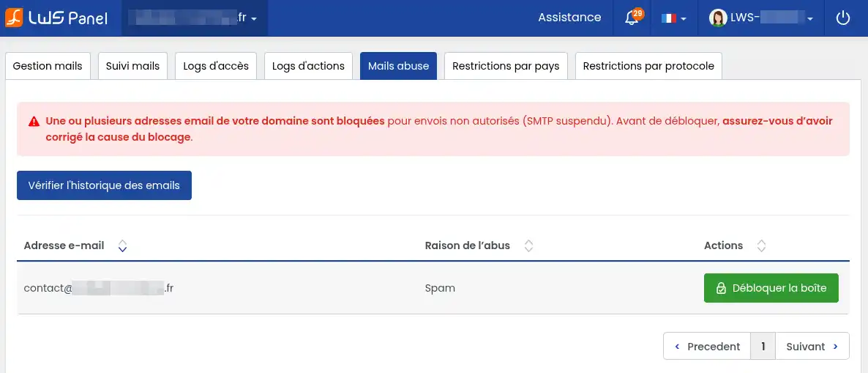
Task: Open the Restrictions par pays tab
Action: [x=506, y=66]
